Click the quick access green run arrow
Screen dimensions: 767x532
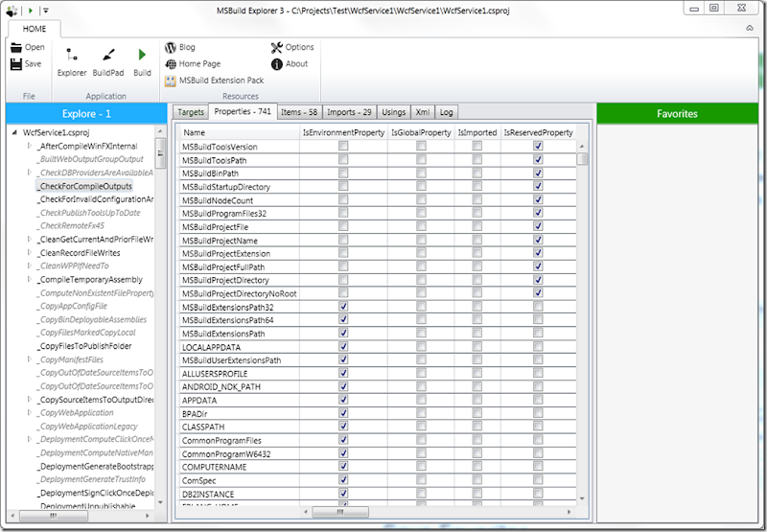[31, 11]
